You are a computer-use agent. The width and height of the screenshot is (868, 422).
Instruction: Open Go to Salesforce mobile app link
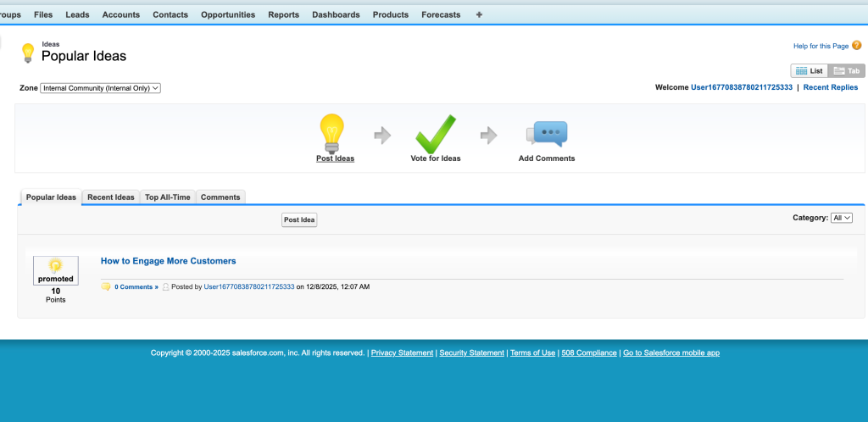click(x=671, y=353)
